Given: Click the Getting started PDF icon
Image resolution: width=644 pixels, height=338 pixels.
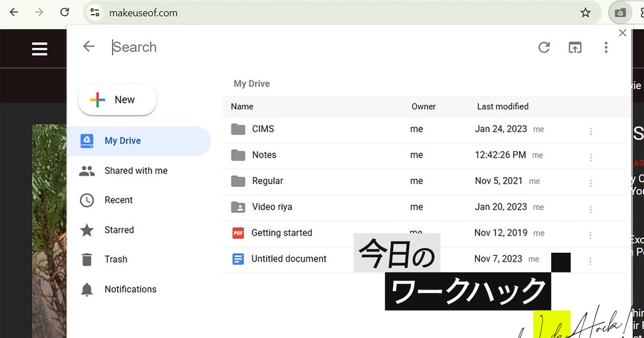Looking at the screenshot, I should [238, 233].
